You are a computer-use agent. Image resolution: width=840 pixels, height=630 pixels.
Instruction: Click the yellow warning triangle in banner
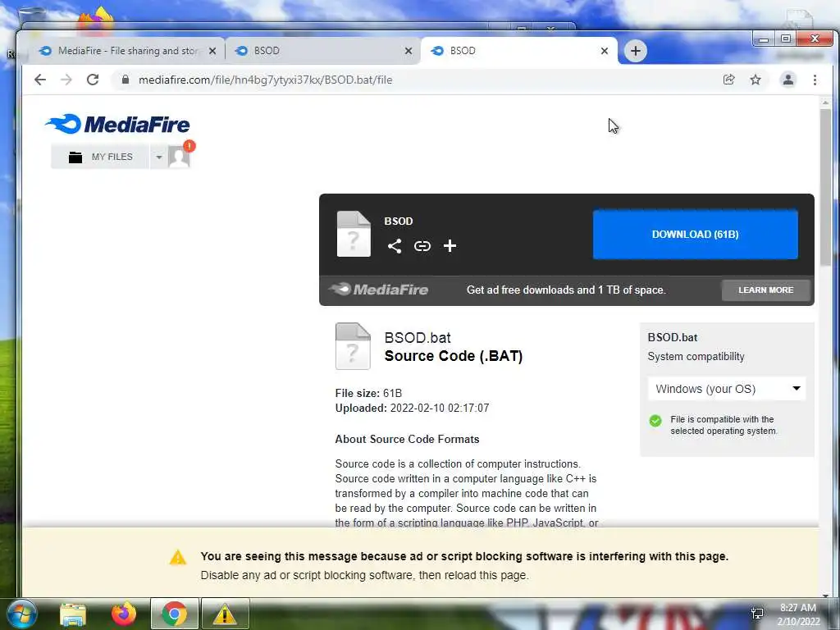point(178,558)
